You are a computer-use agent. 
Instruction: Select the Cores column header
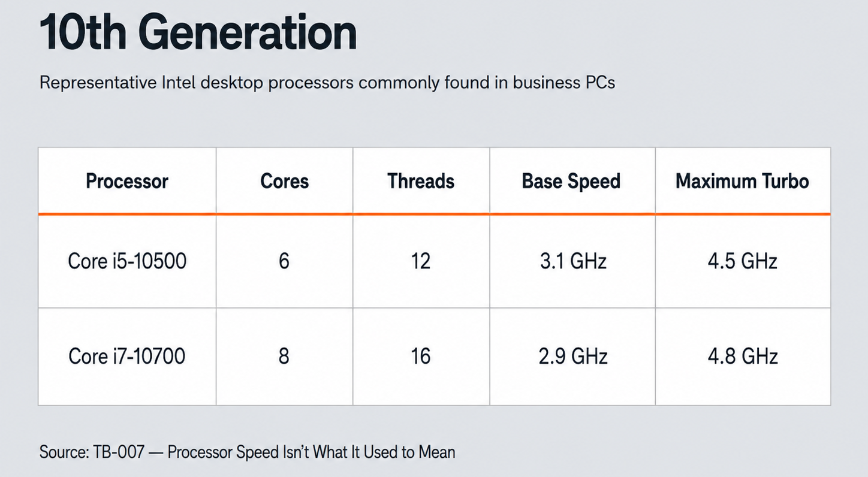pyautogui.click(x=285, y=181)
